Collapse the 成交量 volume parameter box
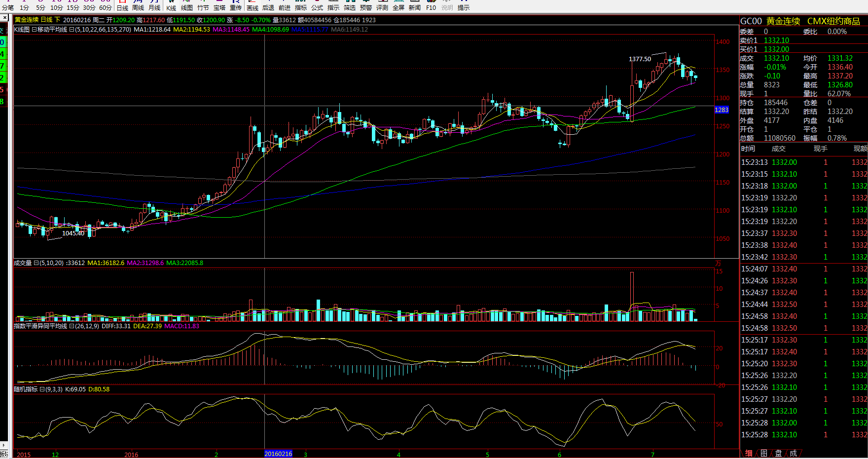The width and height of the screenshot is (868, 459). (36, 263)
